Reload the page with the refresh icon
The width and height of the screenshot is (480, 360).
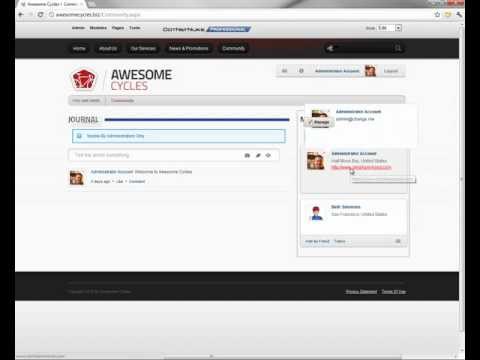coord(41,15)
